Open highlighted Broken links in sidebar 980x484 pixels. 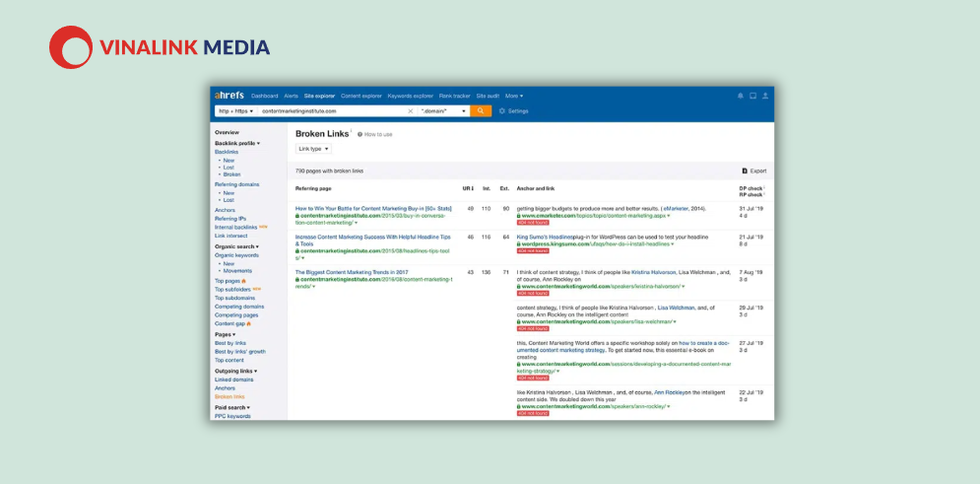[230, 396]
